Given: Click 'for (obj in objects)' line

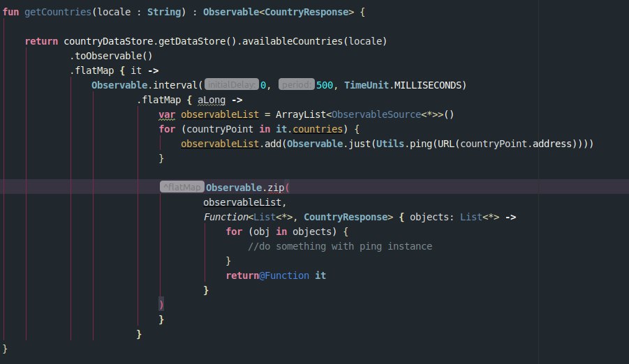Looking at the screenshot, I should (x=287, y=232).
